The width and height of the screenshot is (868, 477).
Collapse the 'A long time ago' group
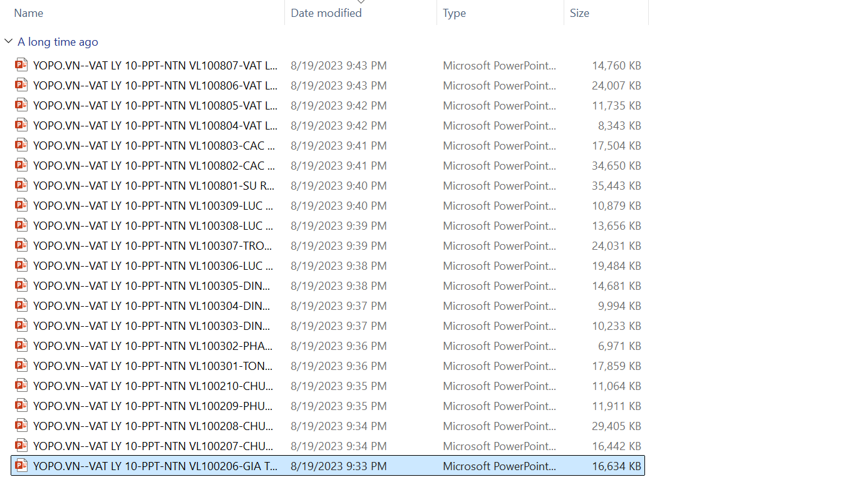click(8, 42)
